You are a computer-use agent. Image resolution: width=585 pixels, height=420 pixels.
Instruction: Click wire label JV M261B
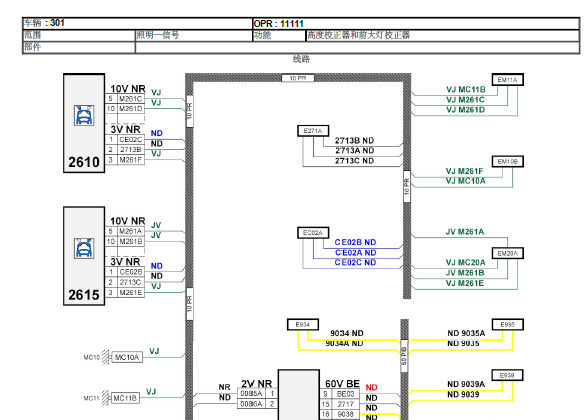tap(465, 273)
